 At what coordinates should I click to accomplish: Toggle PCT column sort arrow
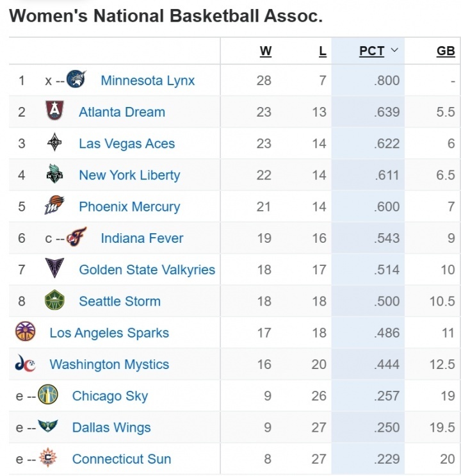coord(394,51)
